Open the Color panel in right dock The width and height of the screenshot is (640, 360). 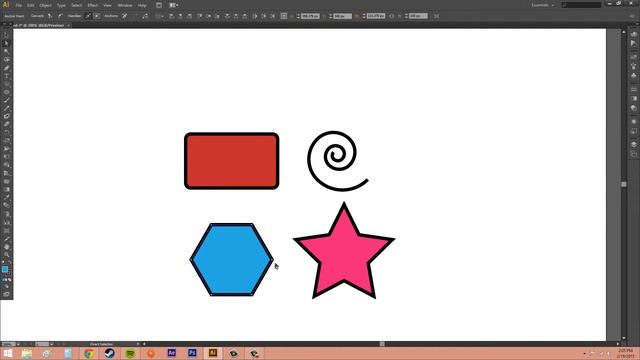(x=633, y=34)
